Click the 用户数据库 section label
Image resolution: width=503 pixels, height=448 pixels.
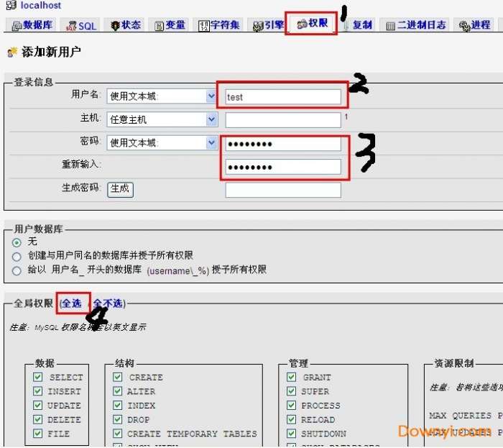(x=38, y=229)
